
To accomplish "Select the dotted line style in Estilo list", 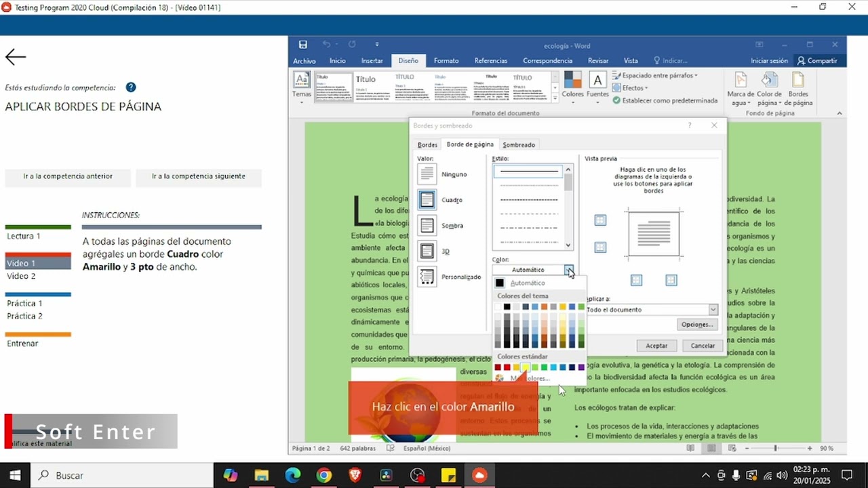I will [x=528, y=185].
